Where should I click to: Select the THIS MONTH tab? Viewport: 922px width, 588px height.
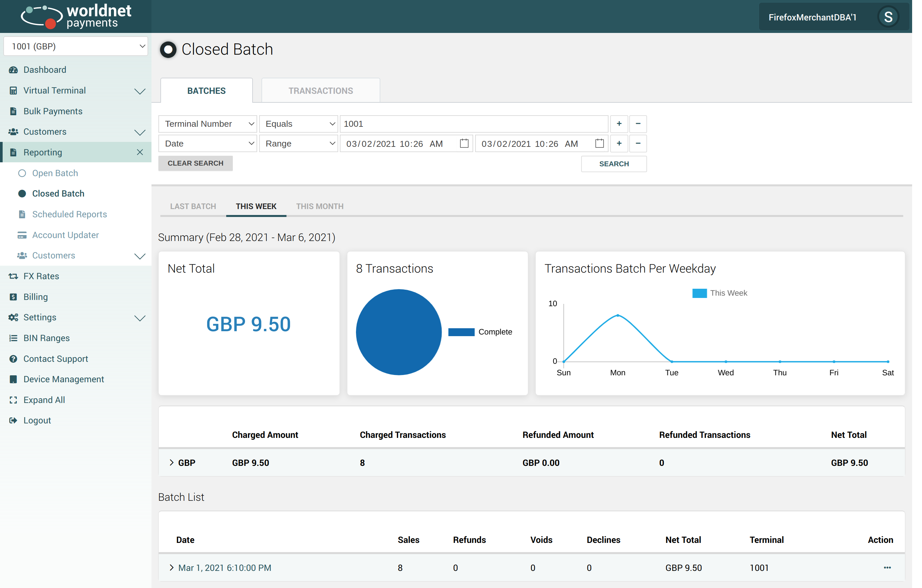[x=319, y=206]
